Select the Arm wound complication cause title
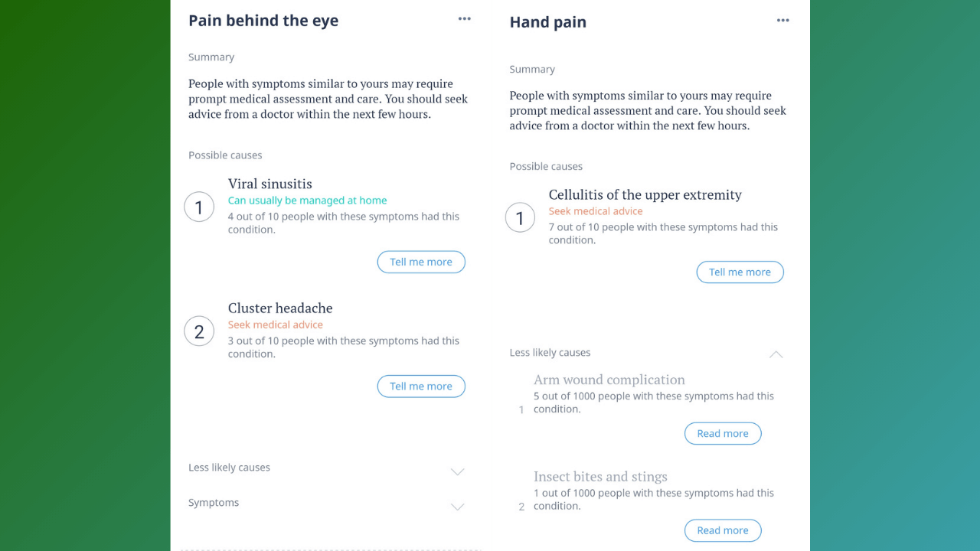The width and height of the screenshot is (980, 551). [x=609, y=380]
